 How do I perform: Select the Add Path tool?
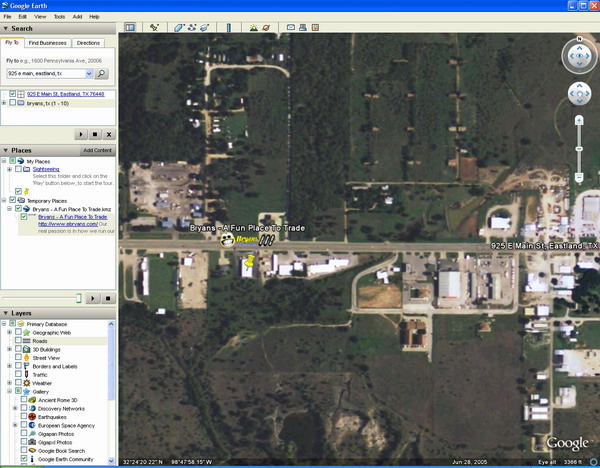[192, 28]
